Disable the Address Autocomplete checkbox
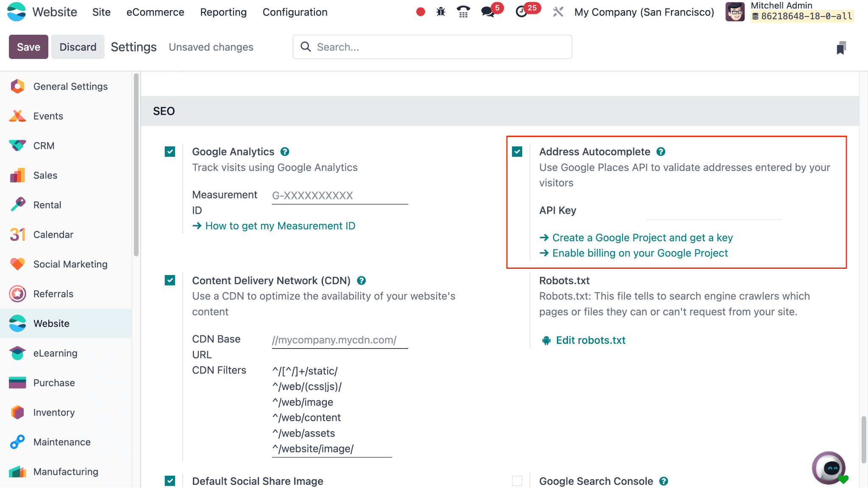The image size is (868, 488). click(517, 152)
